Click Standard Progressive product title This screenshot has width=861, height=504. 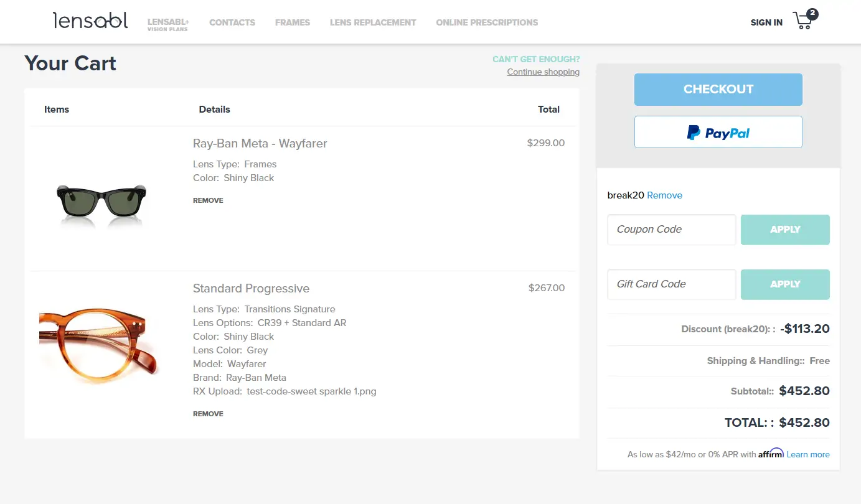[251, 289]
